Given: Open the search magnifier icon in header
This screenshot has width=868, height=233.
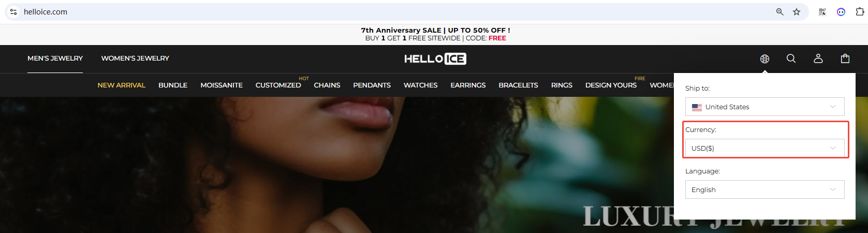Looking at the screenshot, I should pos(791,59).
